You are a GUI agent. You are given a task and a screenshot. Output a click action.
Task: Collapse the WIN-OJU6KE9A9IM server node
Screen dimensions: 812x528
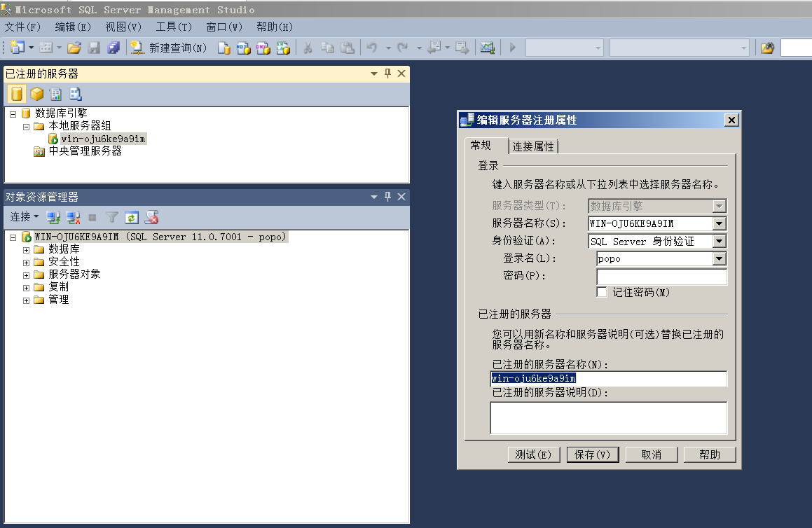pos(13,237)
